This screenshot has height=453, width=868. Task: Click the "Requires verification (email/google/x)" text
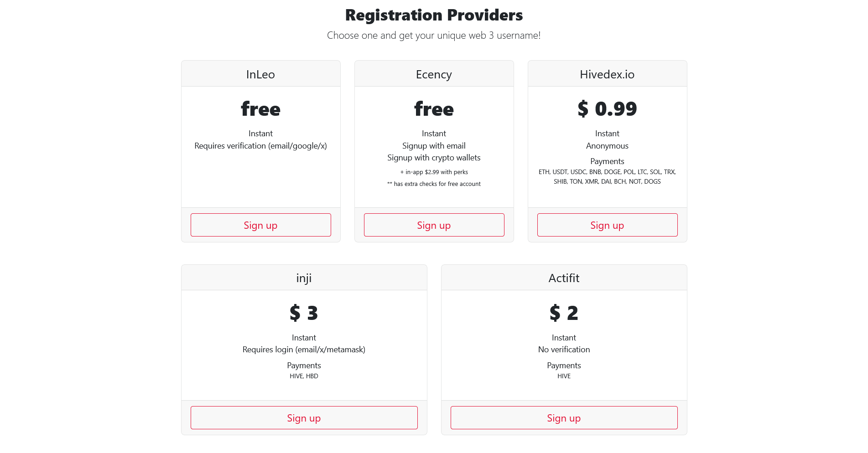pyautogui.click(x=260, y=146)
